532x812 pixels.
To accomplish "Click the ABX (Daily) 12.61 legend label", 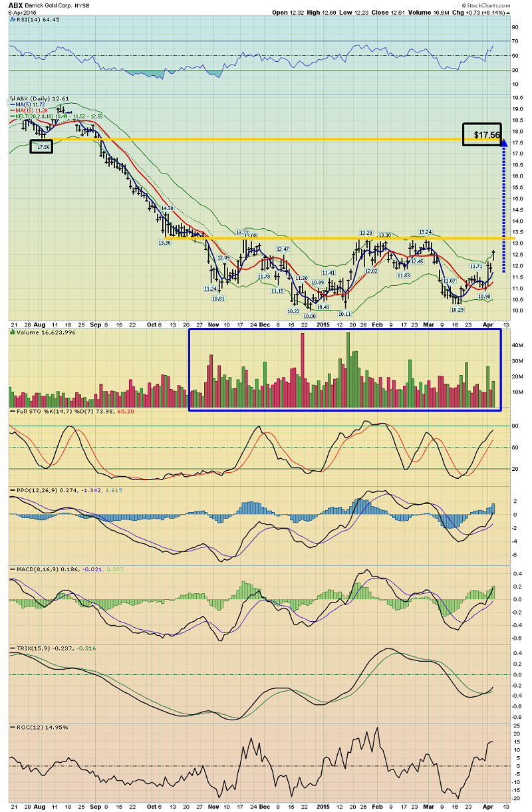I will (33, 98).
